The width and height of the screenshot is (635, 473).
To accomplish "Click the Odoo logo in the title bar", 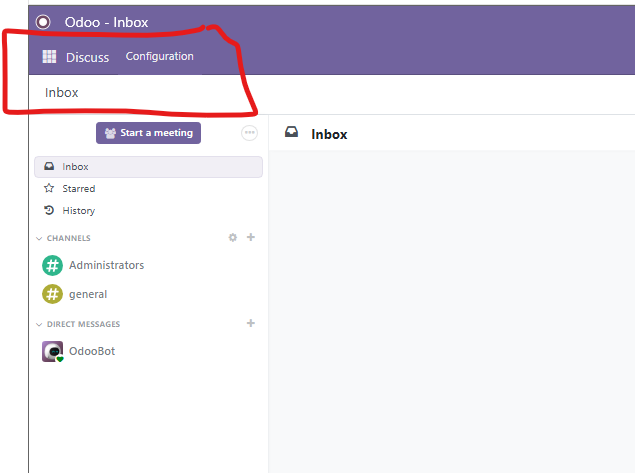I will 43,21.
